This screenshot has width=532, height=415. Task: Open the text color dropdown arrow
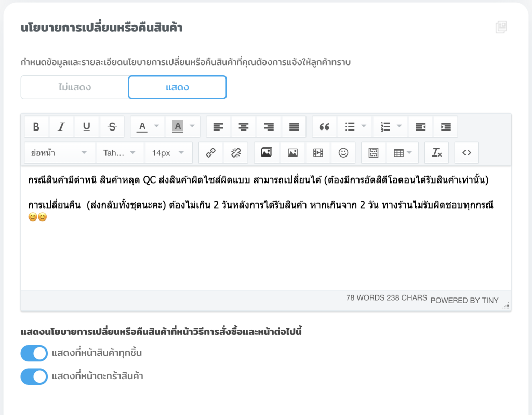156,126
